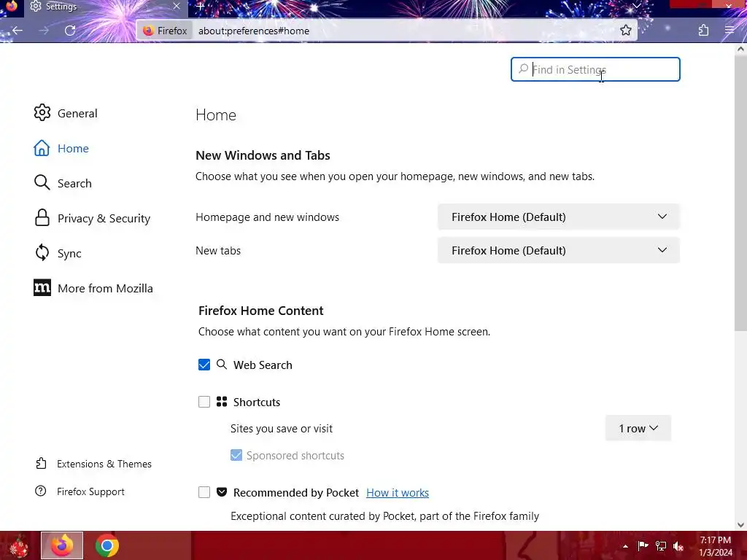Open the General settings category
The width and height of the screenshot is (747, 560).
coord(66,113)
